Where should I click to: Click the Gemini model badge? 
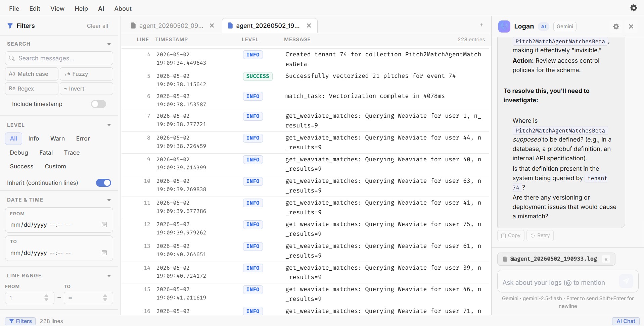coord(565,26)
